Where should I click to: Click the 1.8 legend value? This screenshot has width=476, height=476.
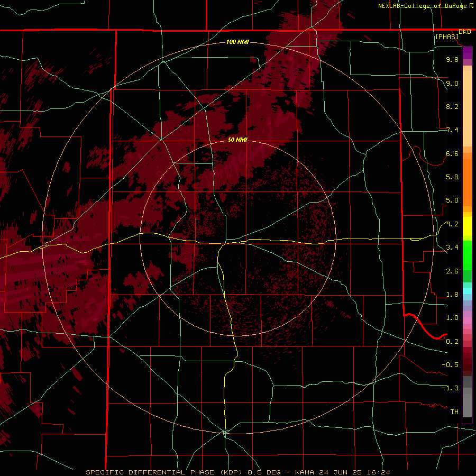pyautogui.click(x=452, y=295)
